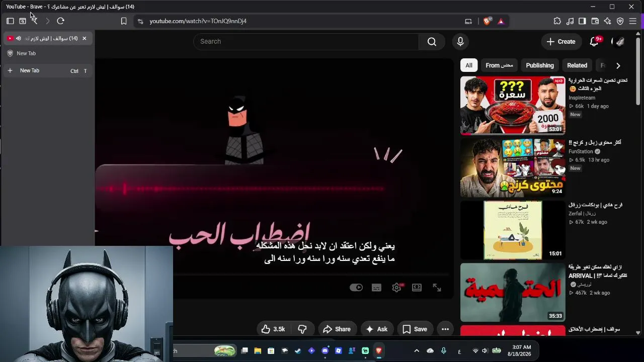Open tab search button in toolbar
Image resolution: width=644 pixels, height=362 pixels.
point(23,21)
